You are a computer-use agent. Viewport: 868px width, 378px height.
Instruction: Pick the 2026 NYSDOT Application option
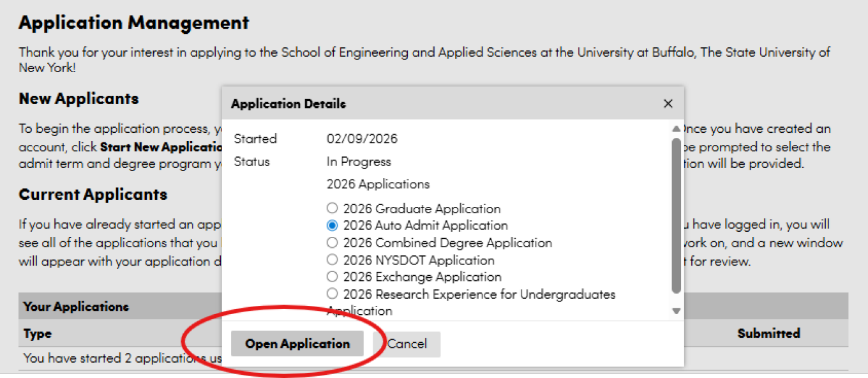coord(332,260)
